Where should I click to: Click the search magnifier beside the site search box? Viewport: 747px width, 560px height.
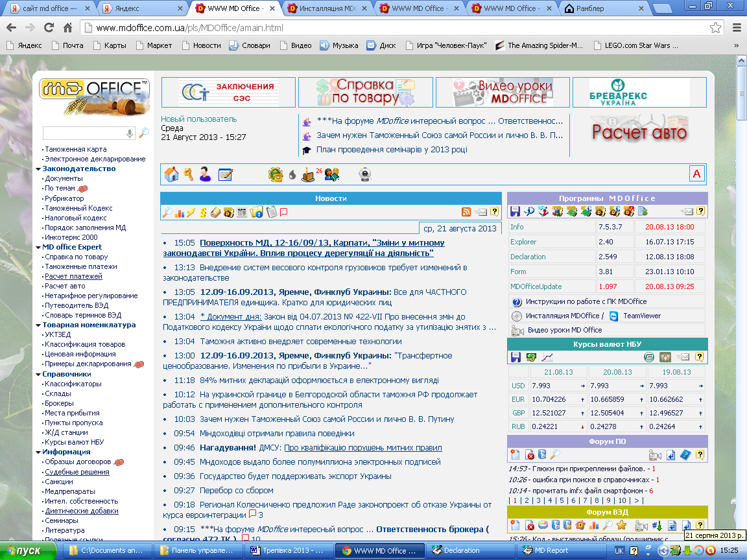coord(144,133)
